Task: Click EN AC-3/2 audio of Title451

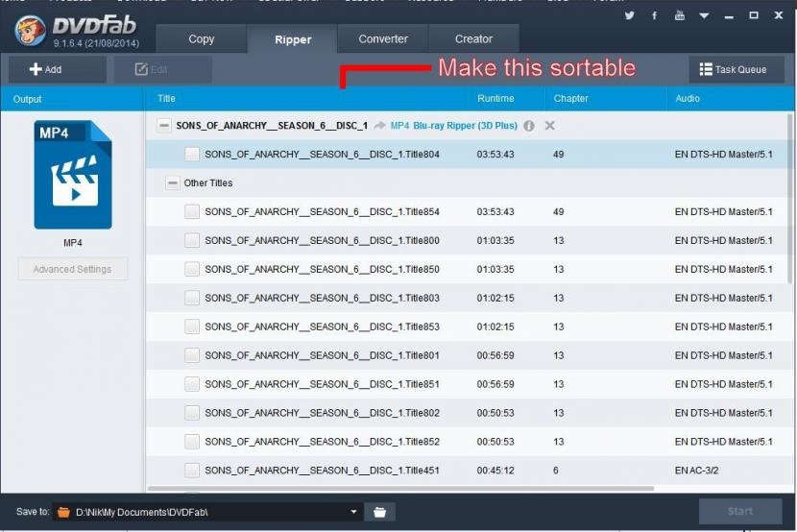Action: coord(696,471)
